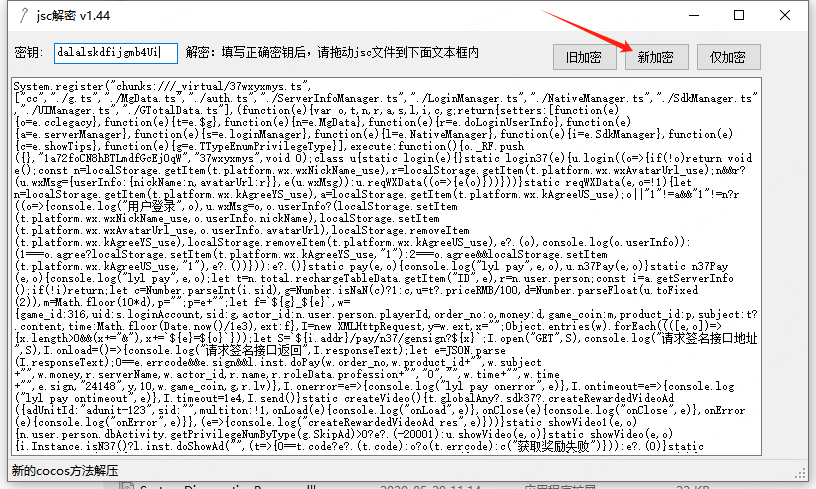Click the text 请求签名接口地址 in the code
Viewport: 816px width, 489px height.
(x=709, y=338)
